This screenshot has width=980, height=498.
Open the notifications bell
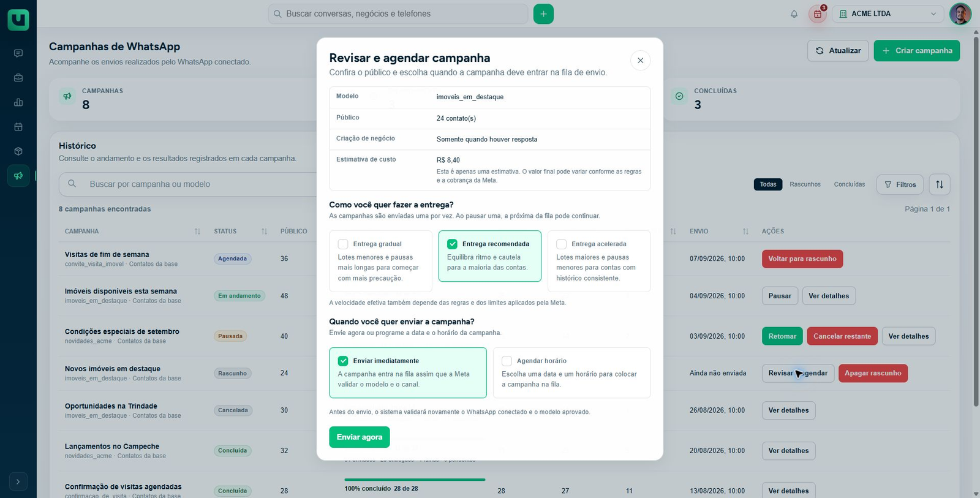click(794, 14)
